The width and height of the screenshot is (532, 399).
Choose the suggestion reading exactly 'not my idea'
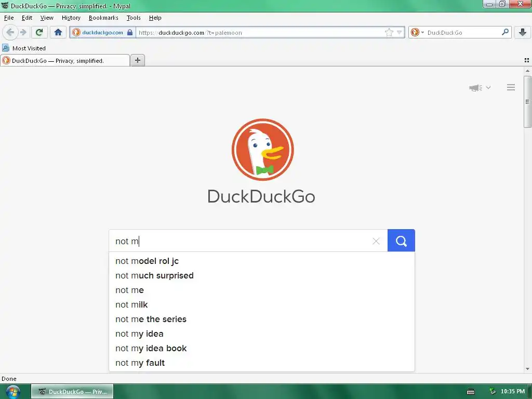pos(262,334)
